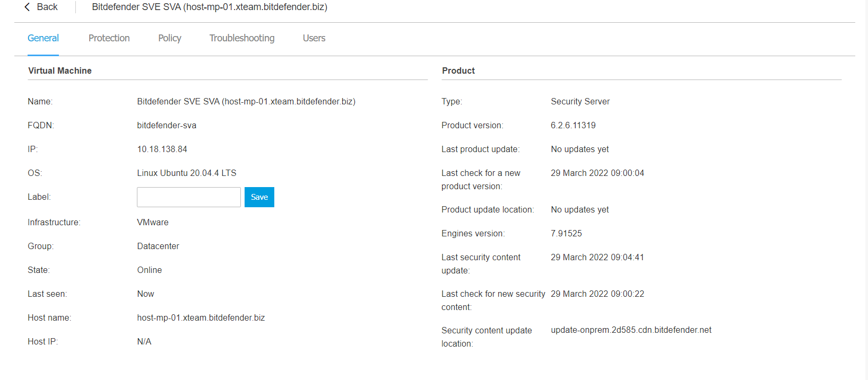Viewport: 868px width, 380px height.
Task: Focus the Label text input field
Action: coord(188,197)
